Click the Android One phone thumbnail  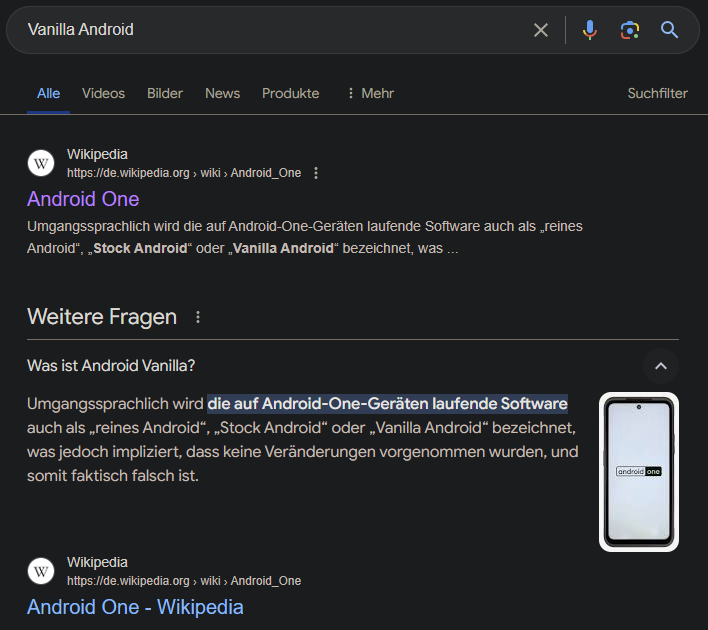pyautogui.click(x=638, y=471)
